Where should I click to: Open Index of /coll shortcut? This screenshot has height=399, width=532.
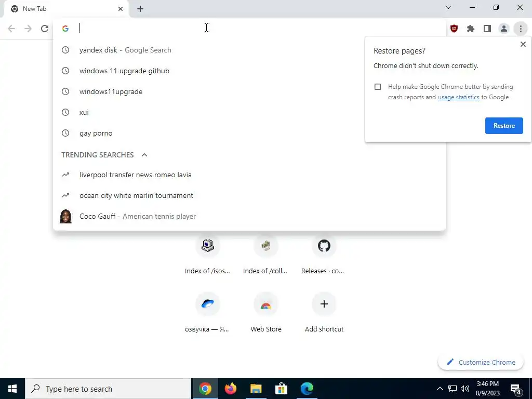(265, 256)
